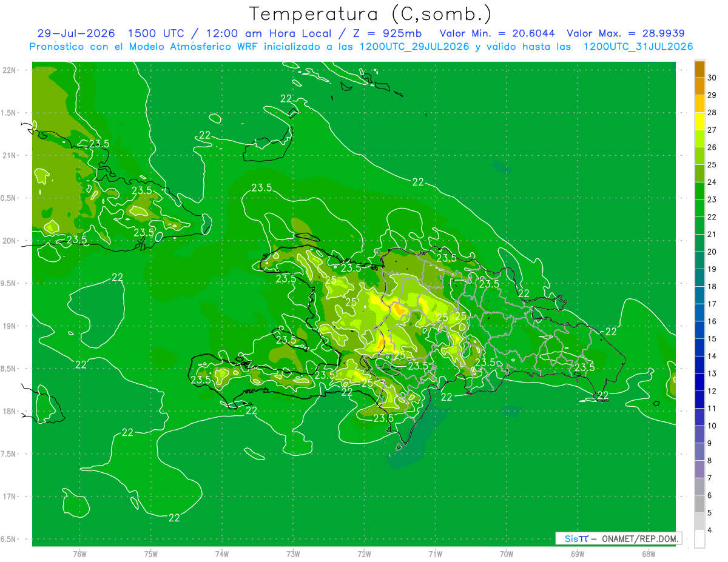Viewport: 728px width, 562px height.
Task: Click the '19N' latitude axis label
Action: point(9,326)
